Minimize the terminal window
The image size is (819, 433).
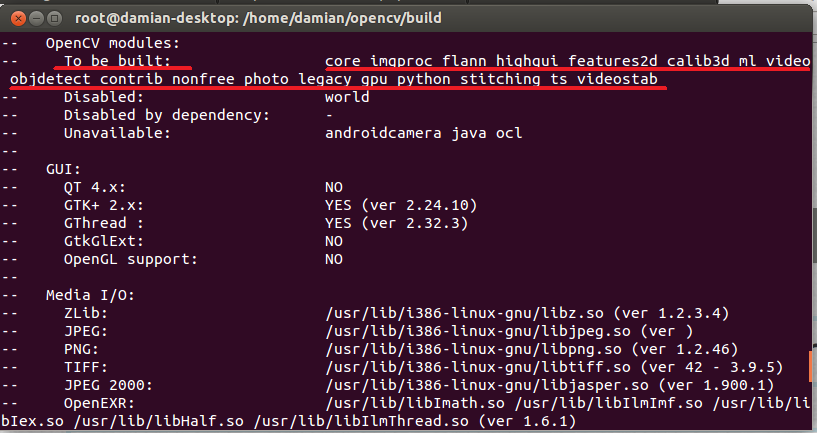36,19
